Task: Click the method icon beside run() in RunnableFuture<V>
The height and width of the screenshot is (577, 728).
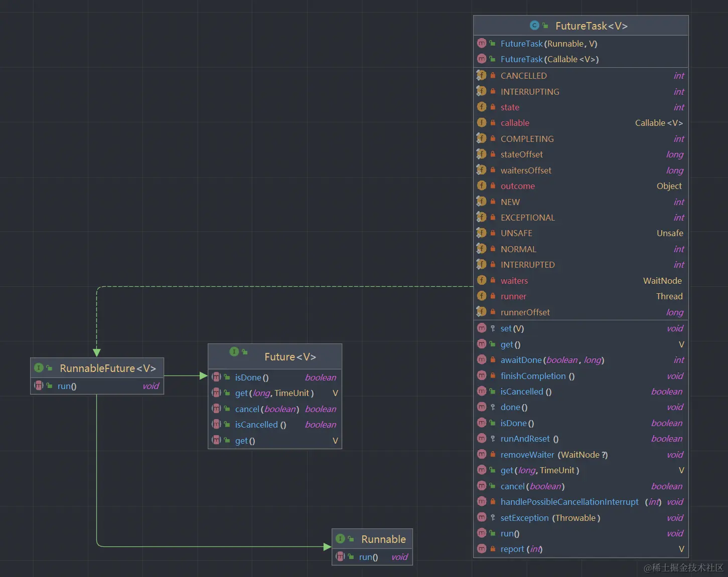Action: 39,386
